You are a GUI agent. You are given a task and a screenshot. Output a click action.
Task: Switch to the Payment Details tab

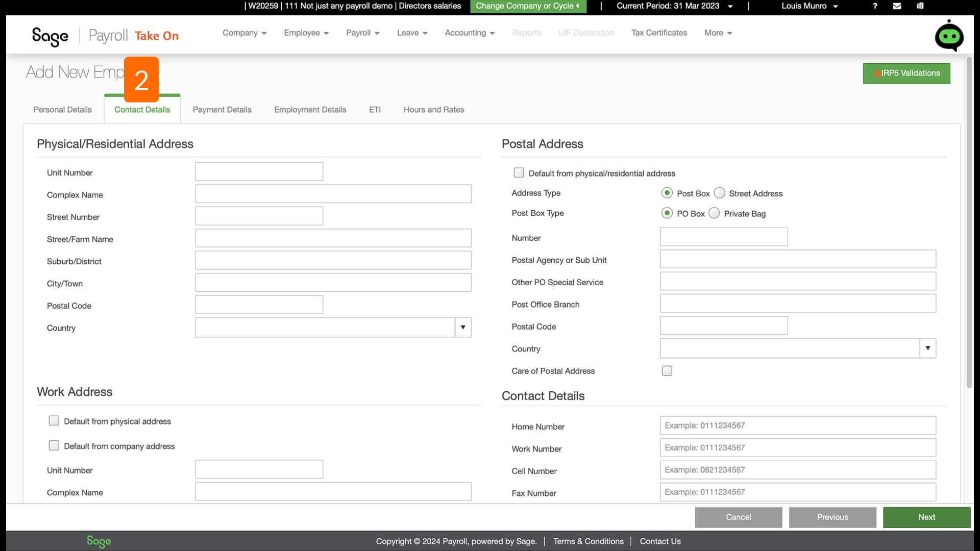pyautogui.click(x=222, y=109)
